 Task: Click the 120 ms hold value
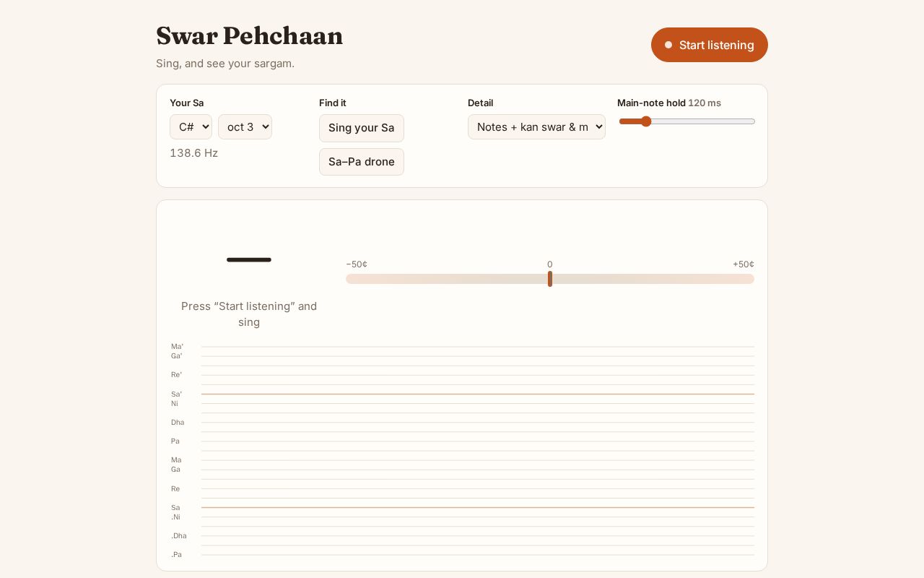[x=705, y=103]
